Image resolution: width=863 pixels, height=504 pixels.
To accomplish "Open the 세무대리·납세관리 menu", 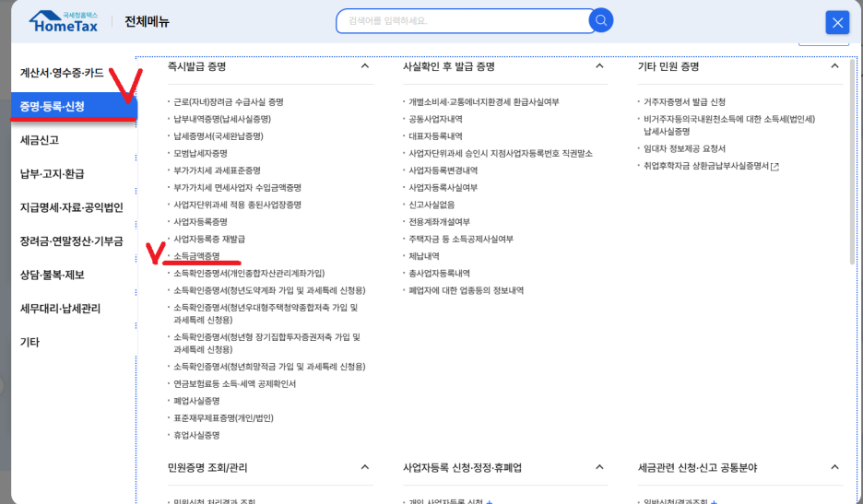I will [60, 308].
